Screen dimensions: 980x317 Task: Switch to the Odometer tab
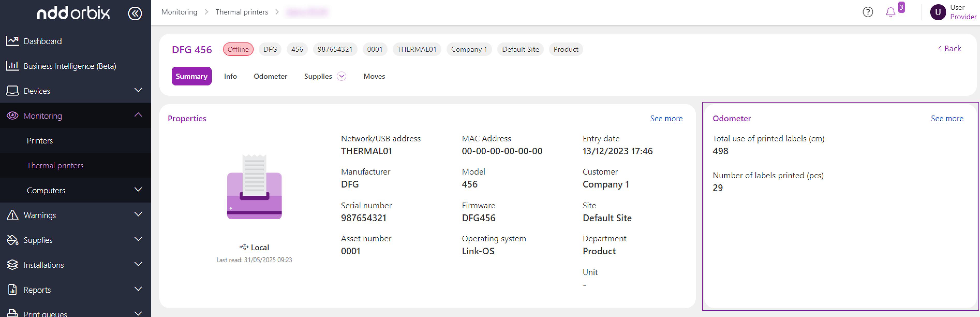270,76
